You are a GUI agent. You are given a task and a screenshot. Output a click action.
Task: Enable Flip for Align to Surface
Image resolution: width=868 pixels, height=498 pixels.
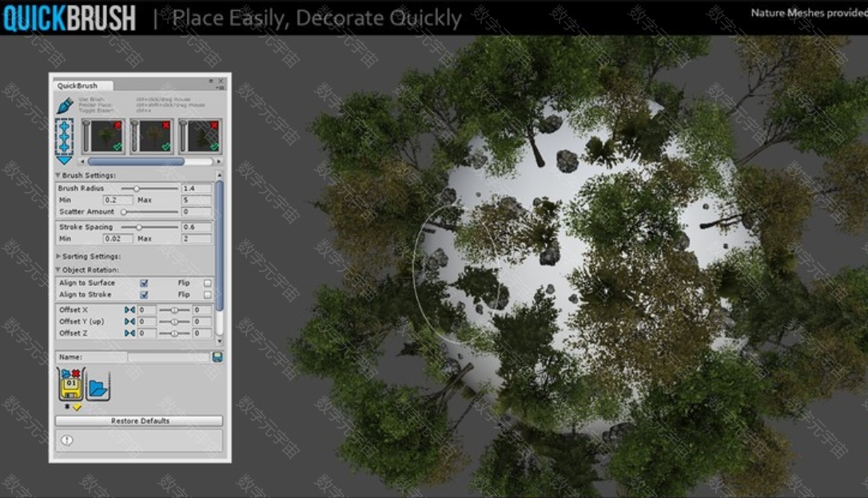(x=208, y=283)
